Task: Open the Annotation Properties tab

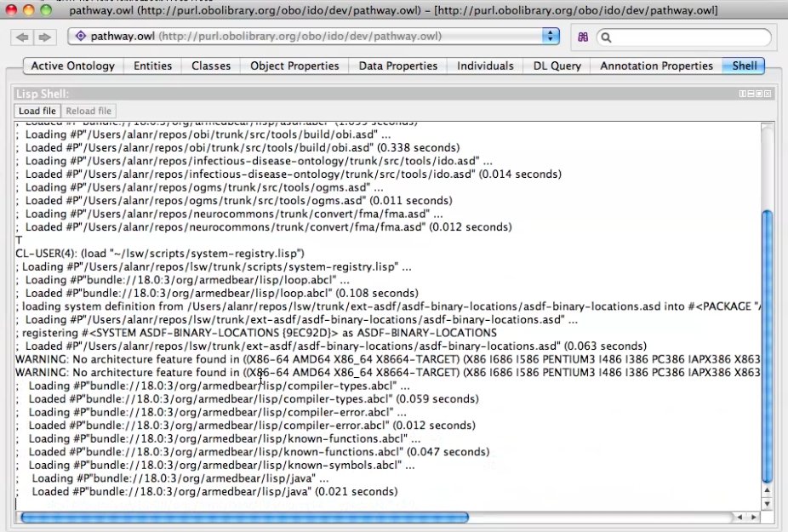Action: pos(656,66)
